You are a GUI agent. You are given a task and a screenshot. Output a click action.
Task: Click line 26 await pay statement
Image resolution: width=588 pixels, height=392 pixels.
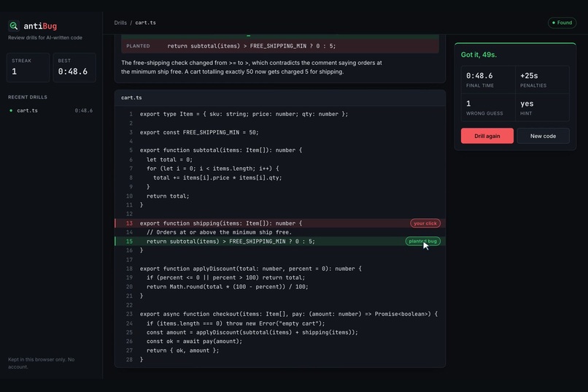pyautogui.click(x=194, y=342)
